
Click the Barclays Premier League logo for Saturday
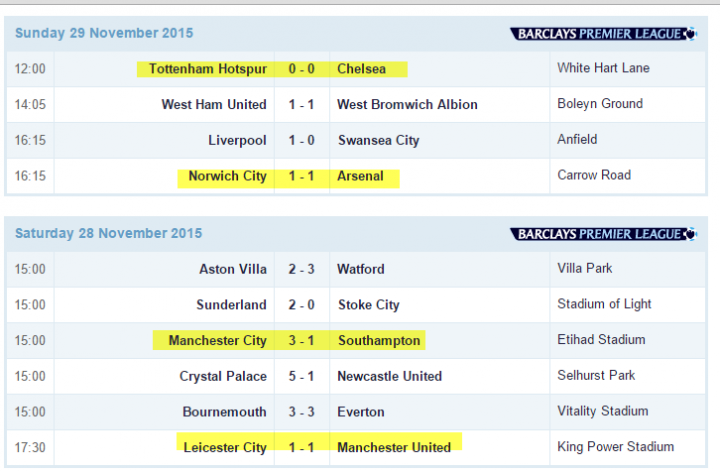point(603,234)
